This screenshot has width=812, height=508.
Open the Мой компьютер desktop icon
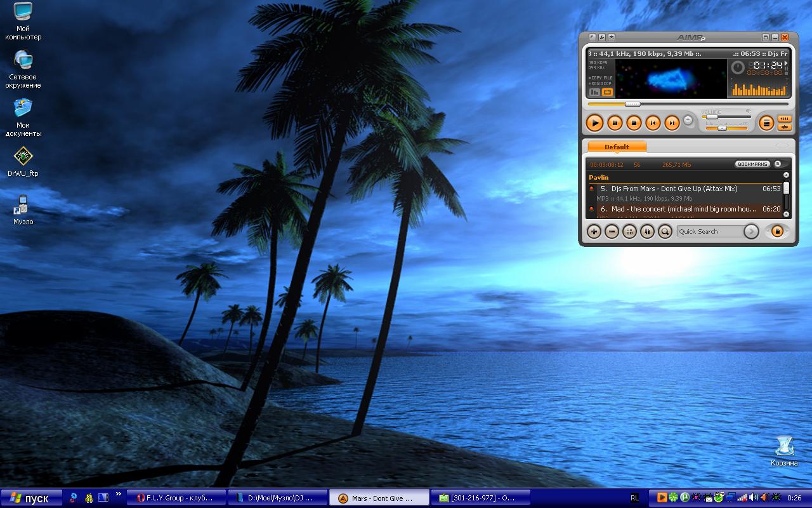[x=23, y=22]
